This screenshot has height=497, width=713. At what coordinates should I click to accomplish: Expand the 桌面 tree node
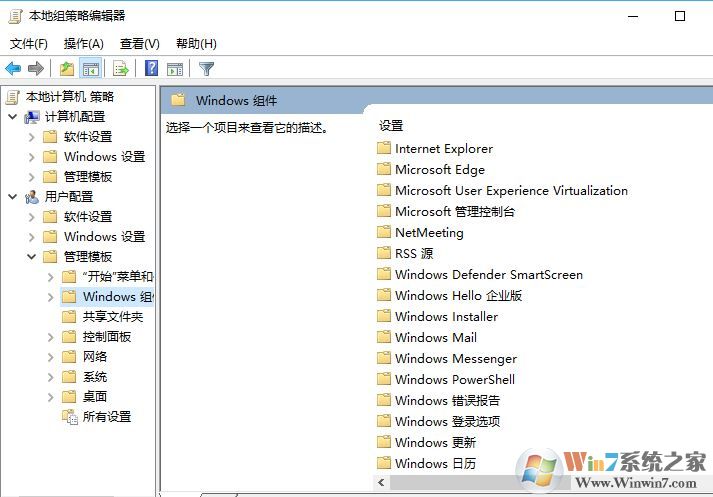(50, 397)
